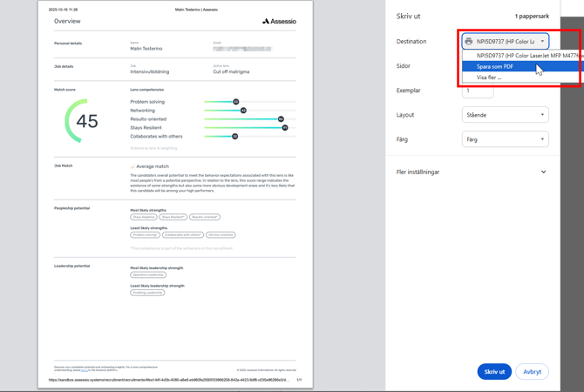
Task: Click the printer icon in Destination dropdown
Action: pos(469,41)
